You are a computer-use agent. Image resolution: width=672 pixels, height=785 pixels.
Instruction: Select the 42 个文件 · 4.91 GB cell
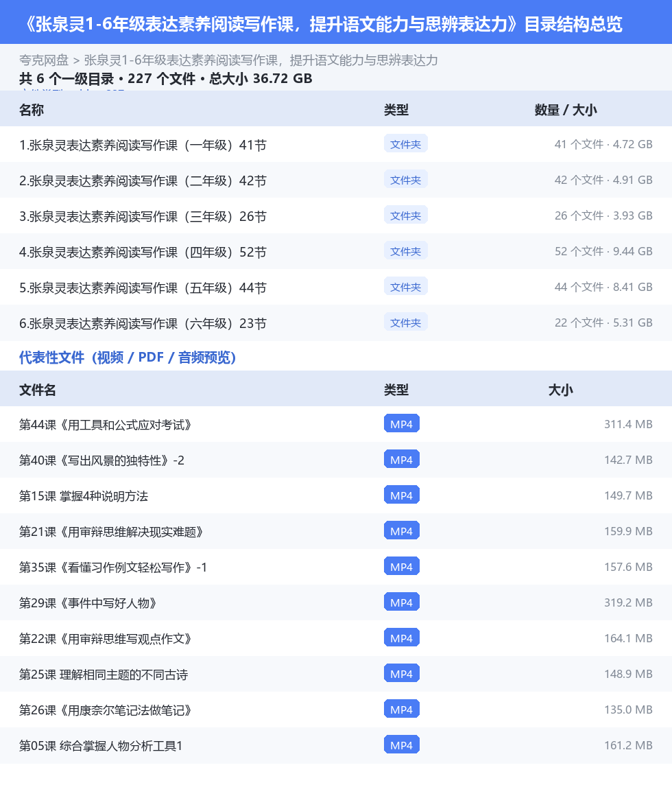pos(603,180)
